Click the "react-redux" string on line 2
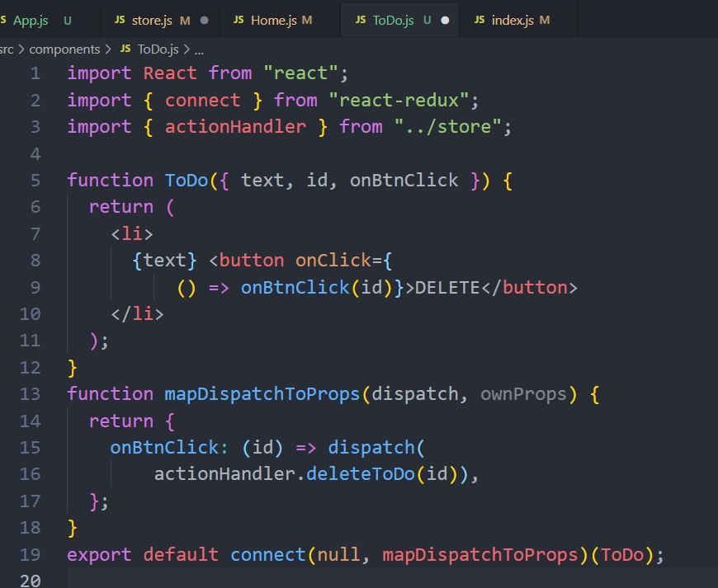Image resolution: width=718 pixels, height=588 pixels. [399, 101]
